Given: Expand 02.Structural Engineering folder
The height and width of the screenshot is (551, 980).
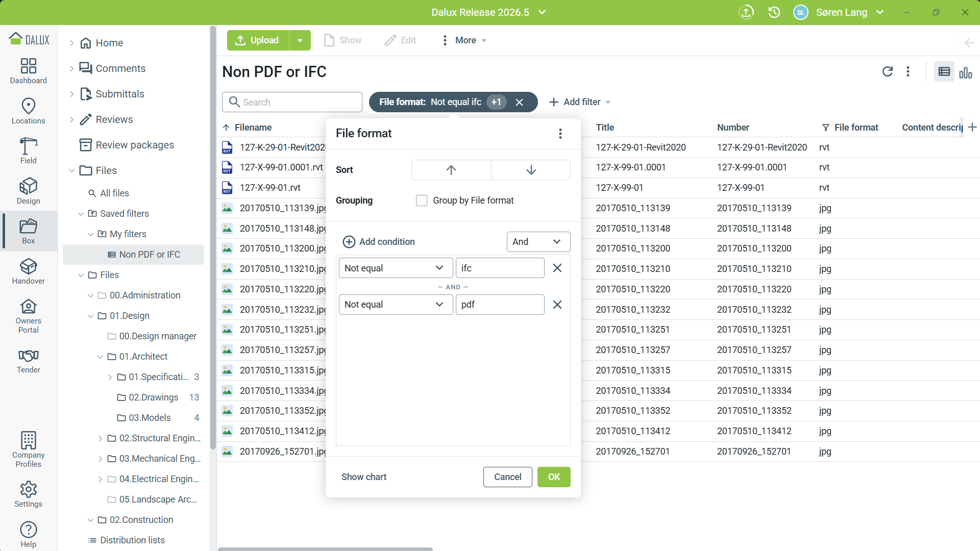Looking at the screenshot, I should [100, 438].
